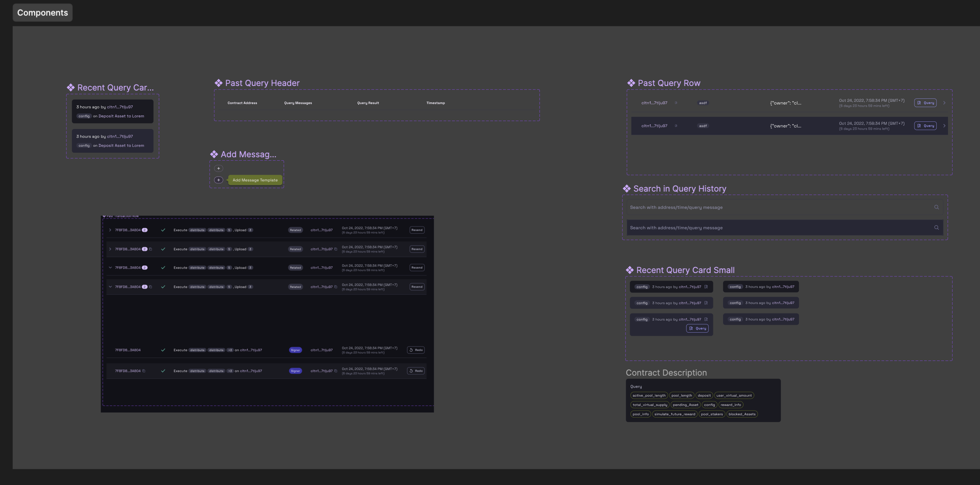Click copy icon in highlighted Past Query row
Screen dimensions: 980x485
pyautogui.click(x=676, y=126)
